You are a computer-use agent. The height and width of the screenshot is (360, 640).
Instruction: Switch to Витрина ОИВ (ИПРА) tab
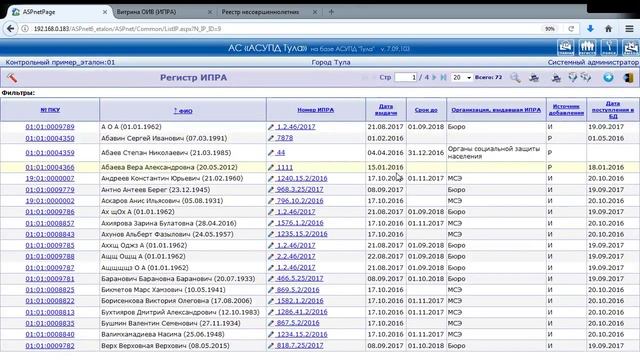coord(146,12)
